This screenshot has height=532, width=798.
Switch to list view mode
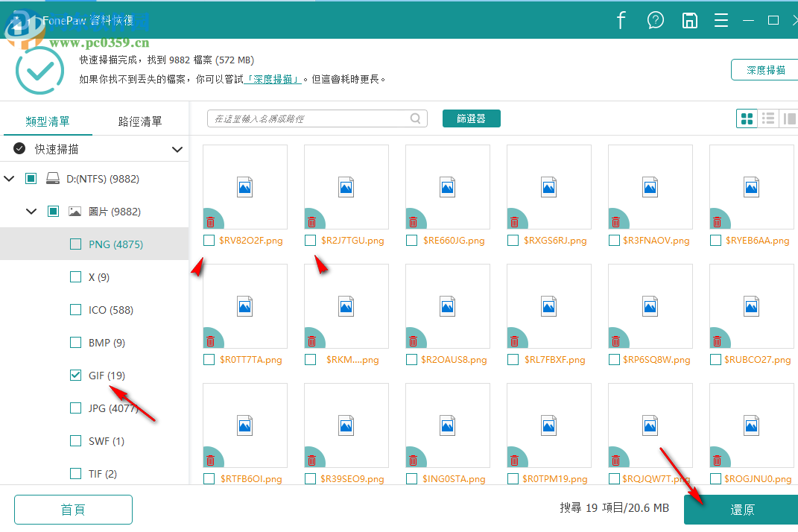tap(768, 118)
